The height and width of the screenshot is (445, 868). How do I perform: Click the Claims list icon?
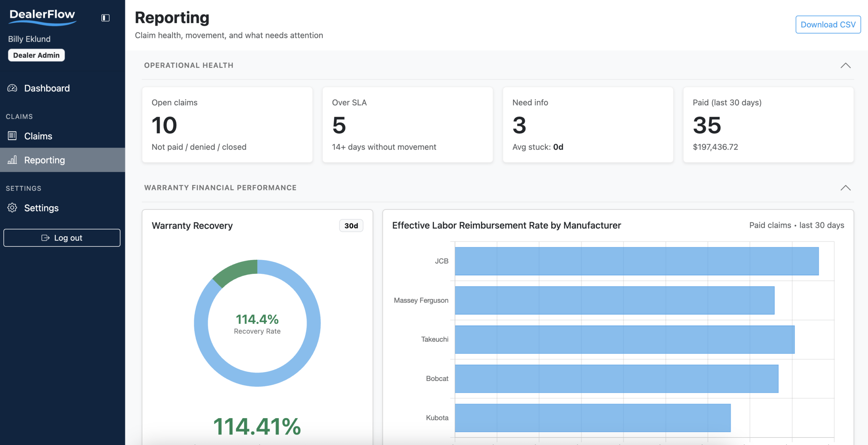(12, 136)
